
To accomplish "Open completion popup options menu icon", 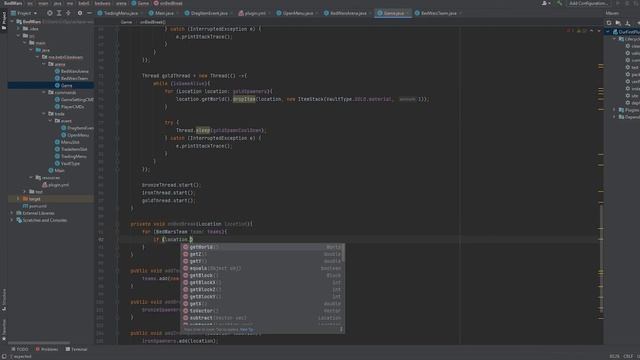I will point(341,329).
